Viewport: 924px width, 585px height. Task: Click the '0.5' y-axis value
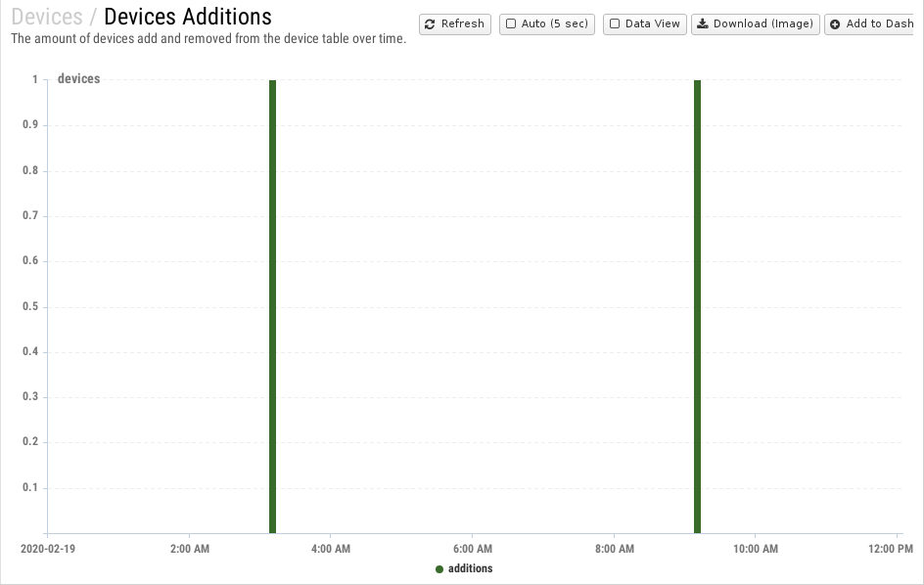(30, 306)
